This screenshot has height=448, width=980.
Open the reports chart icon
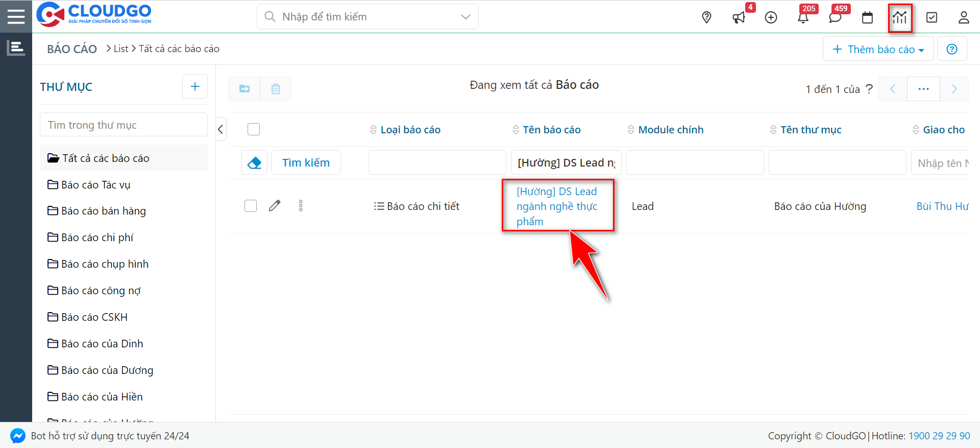click(x=899, y=18)
